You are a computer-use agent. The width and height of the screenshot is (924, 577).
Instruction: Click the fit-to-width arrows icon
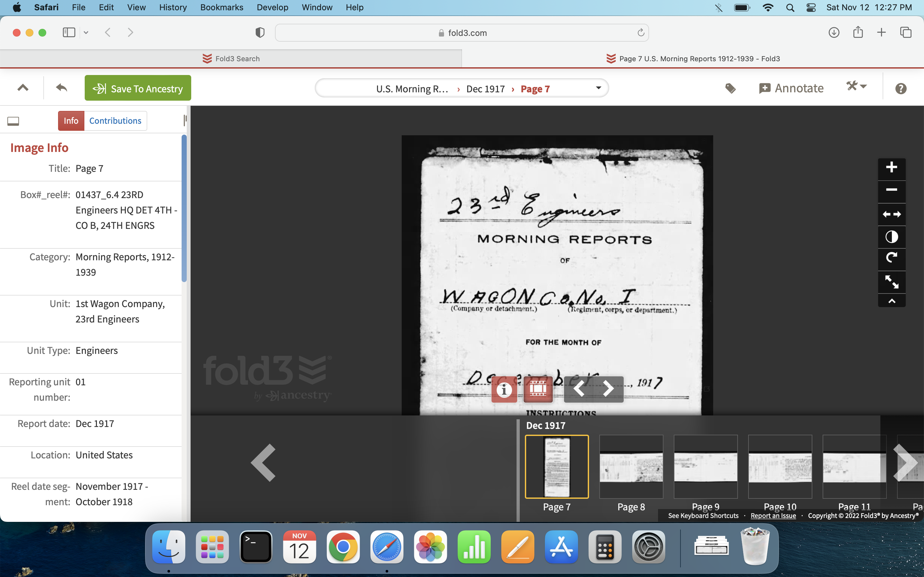(891, 214)
